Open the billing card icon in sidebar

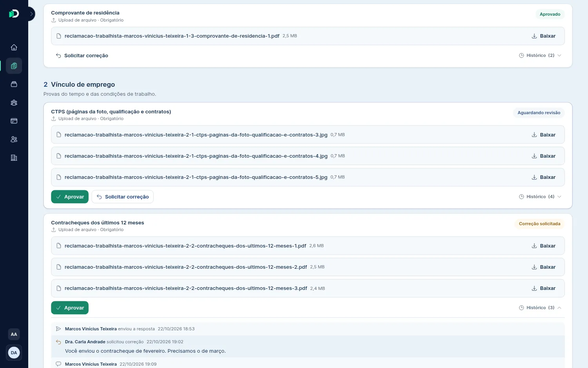click(14, 121)
